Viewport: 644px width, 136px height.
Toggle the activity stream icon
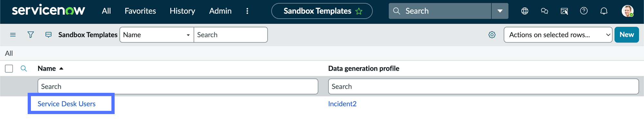pos(48,34)
